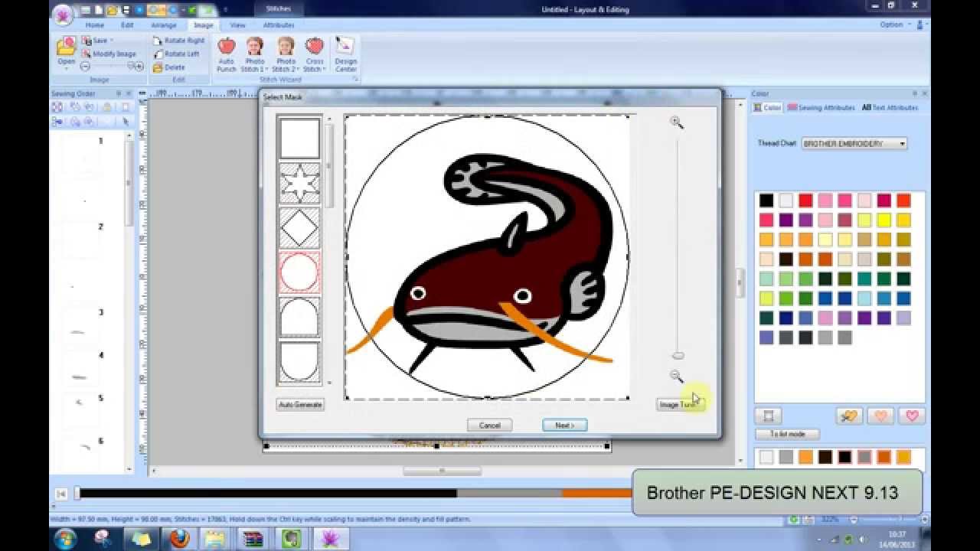Image resolution: width=980 pixels, height=551 pixels.
Task: Click the Auto Generate button
Action: pyautogui.click(x=300, y=404)
